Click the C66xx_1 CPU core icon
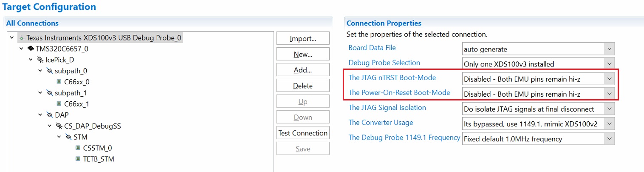The height and width of the screenshot is (172, 644). [x=59, y=104]
